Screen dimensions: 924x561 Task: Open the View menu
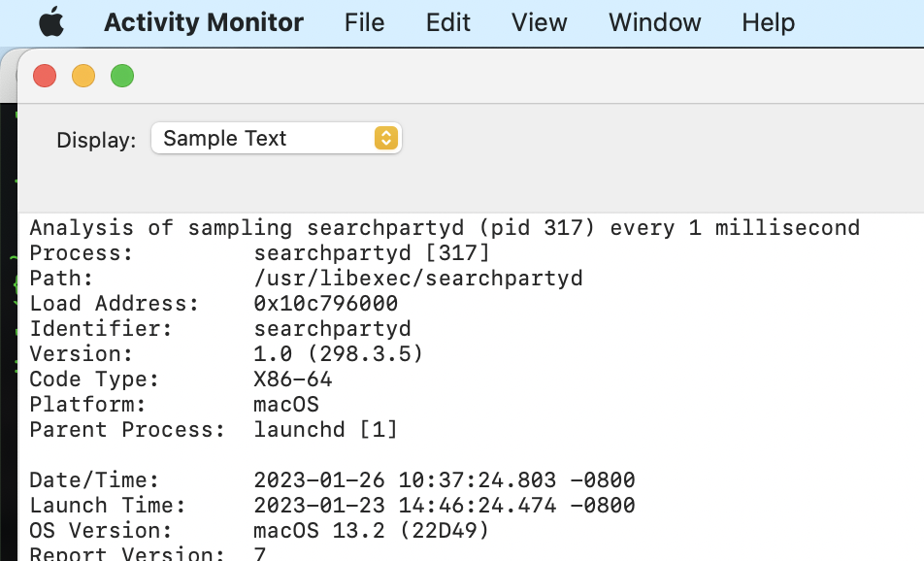point(540,22)
